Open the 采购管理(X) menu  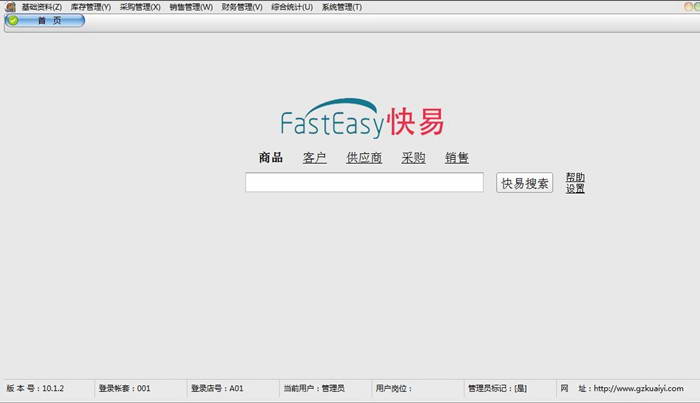tap(140, 7)
